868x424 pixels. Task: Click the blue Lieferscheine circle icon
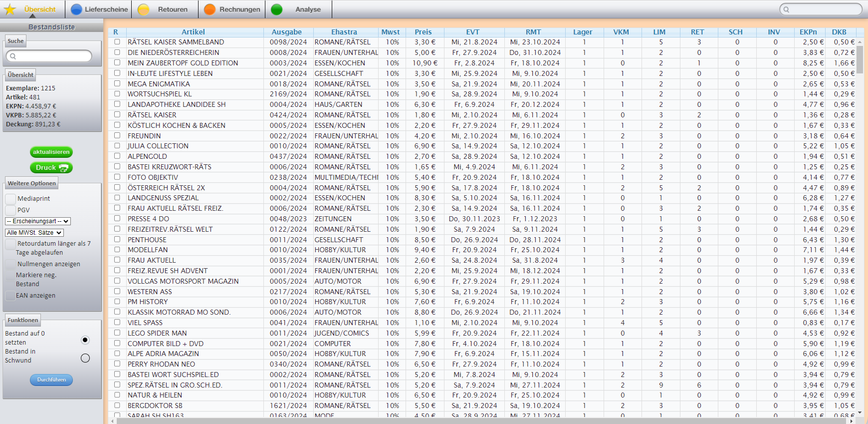coord(76,9)
